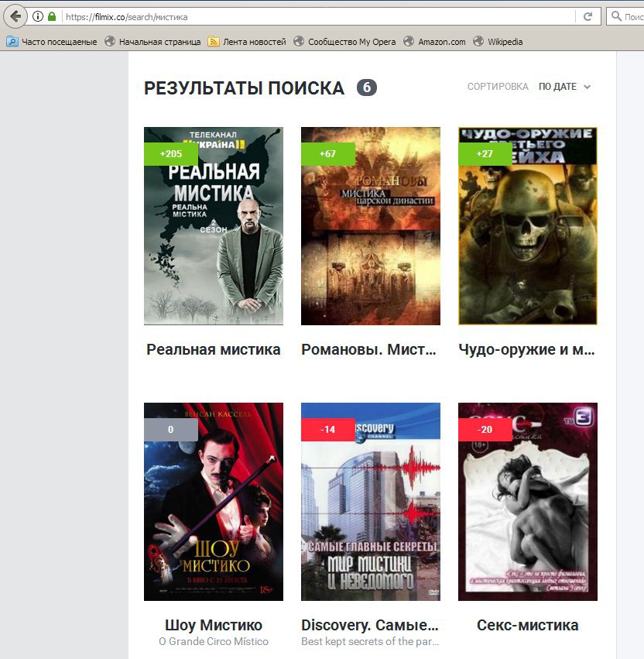Open the Секс-мистика title link
This screenshot has height=659, width=644.
point(528,625)
